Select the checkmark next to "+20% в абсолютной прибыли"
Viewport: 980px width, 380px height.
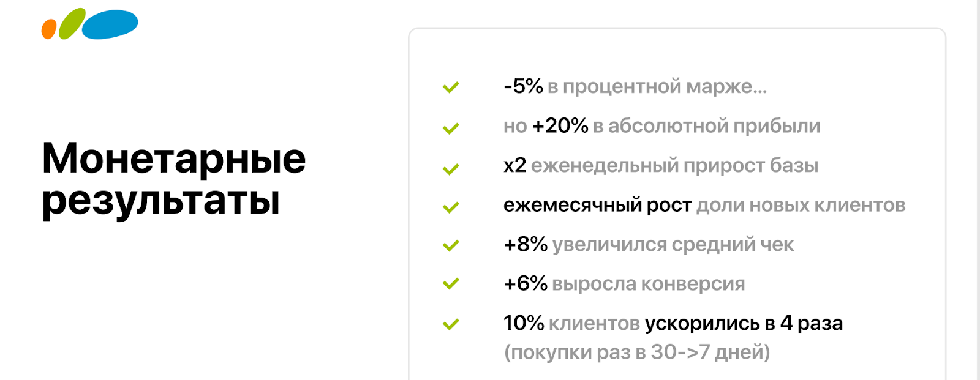(x=451, y=128)
